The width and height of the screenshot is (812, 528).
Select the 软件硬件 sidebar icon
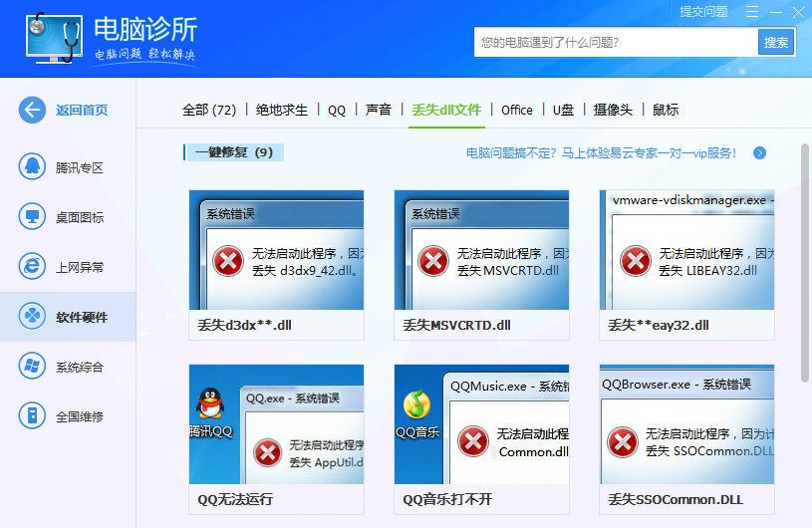click(x=32, y=317)
